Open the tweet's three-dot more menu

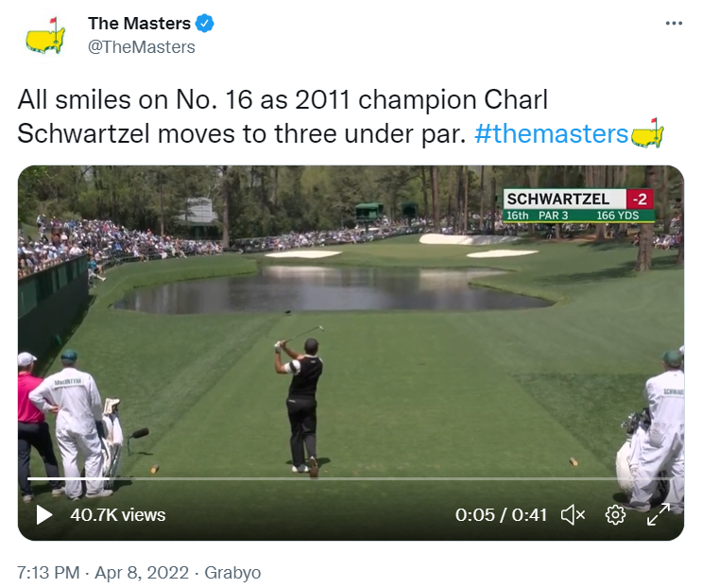pyautogui.click(x=673, y=24)
